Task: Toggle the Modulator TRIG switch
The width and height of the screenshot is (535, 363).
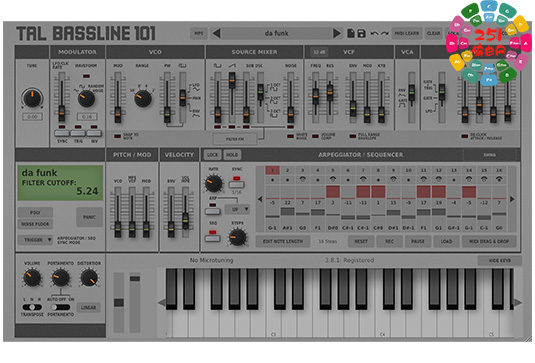Action: [x=78, y=133]
